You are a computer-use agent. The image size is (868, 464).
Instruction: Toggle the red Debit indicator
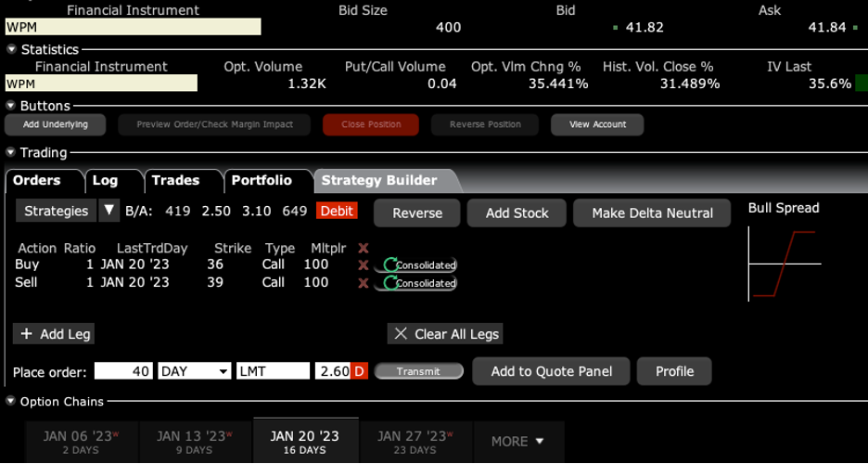tap(337, 212)
